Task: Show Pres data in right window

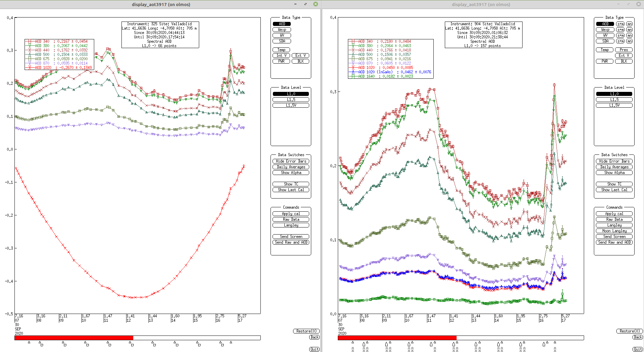Action: coord(624,50)
